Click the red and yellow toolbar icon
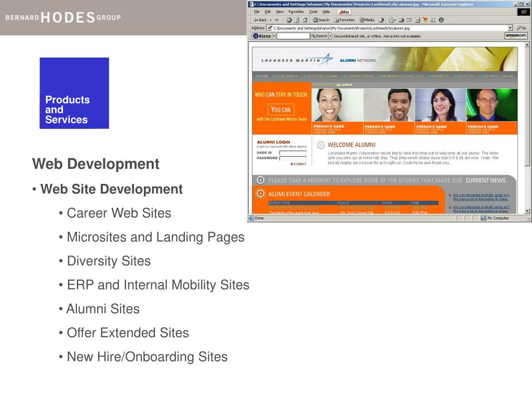This screenshot has height=399, width=532. [x=425, y=20]
